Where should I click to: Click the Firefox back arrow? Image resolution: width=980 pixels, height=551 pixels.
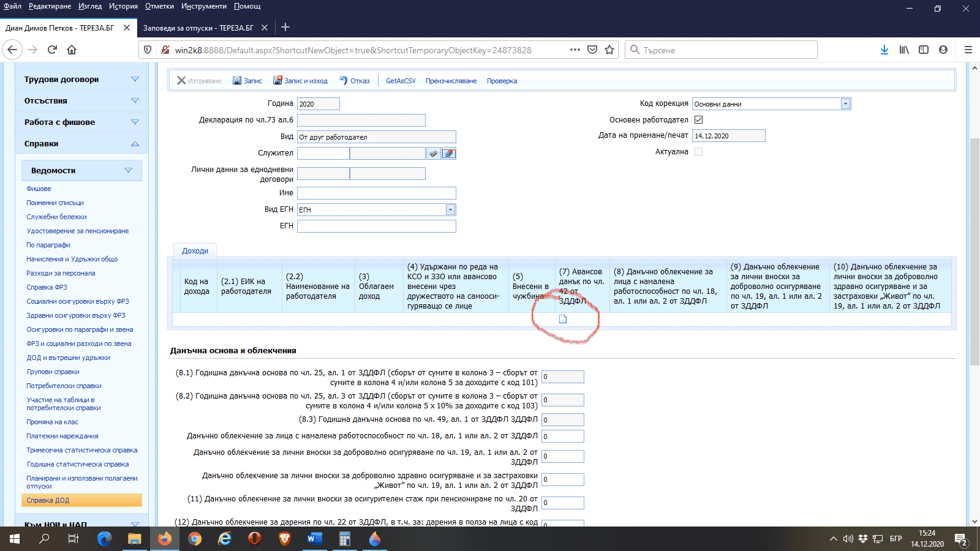(x=12, y=50)
